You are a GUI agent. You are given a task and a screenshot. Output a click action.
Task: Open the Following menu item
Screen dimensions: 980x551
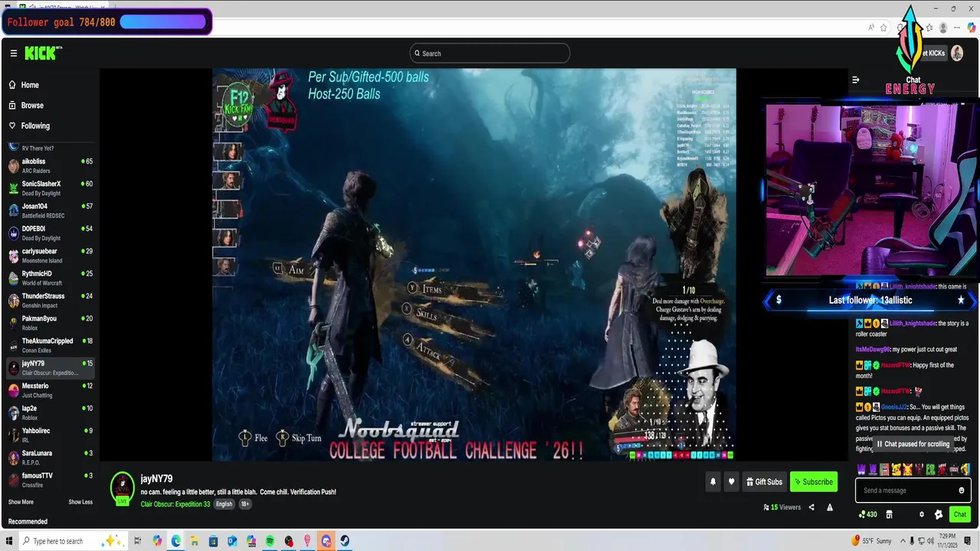(50, 126)
